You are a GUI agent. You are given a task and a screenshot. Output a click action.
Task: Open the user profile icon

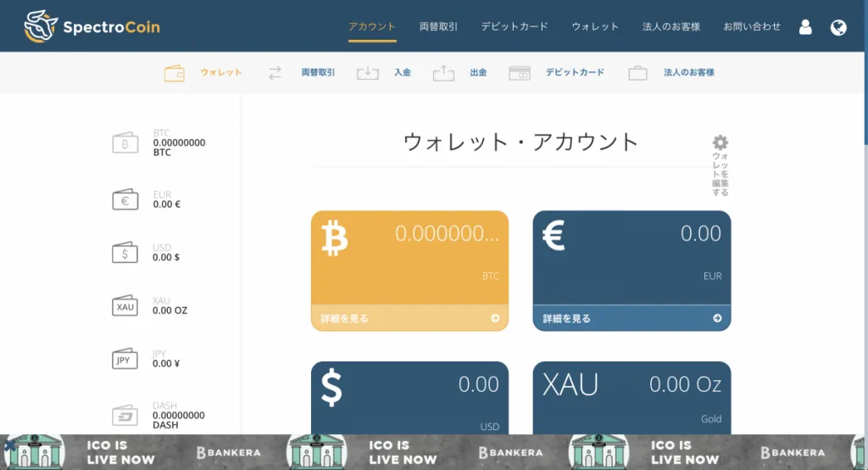pos(805,26)
